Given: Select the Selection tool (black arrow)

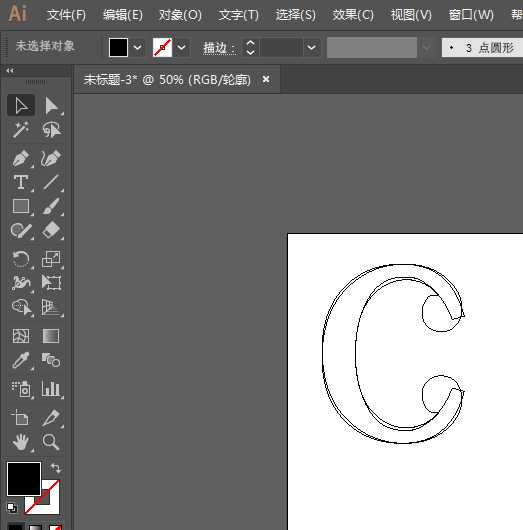Looking at the screenshot, I should click(21, 105).
